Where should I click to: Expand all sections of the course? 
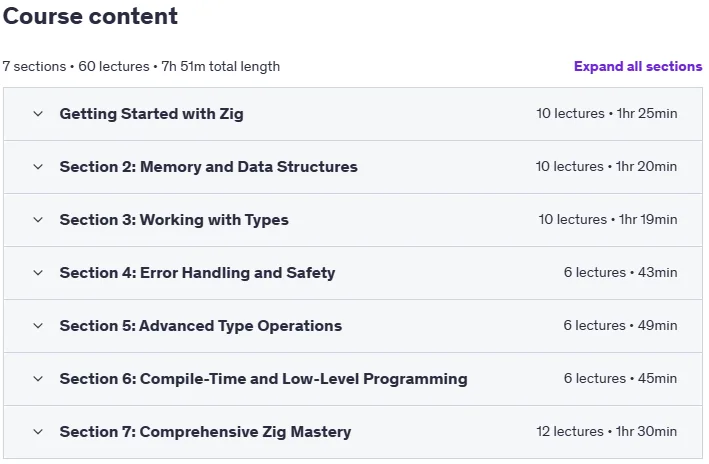638,66
